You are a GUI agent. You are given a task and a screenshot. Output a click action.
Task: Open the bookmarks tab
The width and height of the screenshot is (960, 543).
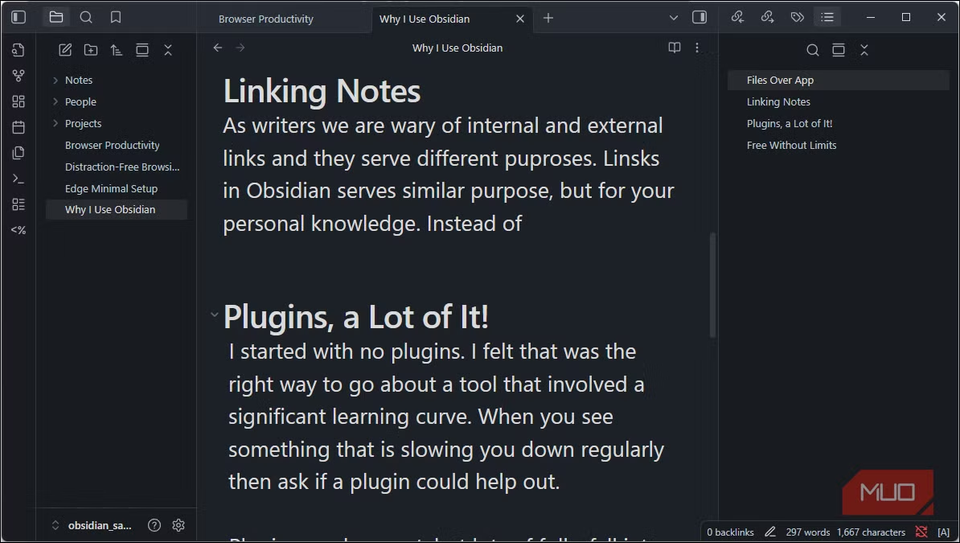tap(116, 17)
